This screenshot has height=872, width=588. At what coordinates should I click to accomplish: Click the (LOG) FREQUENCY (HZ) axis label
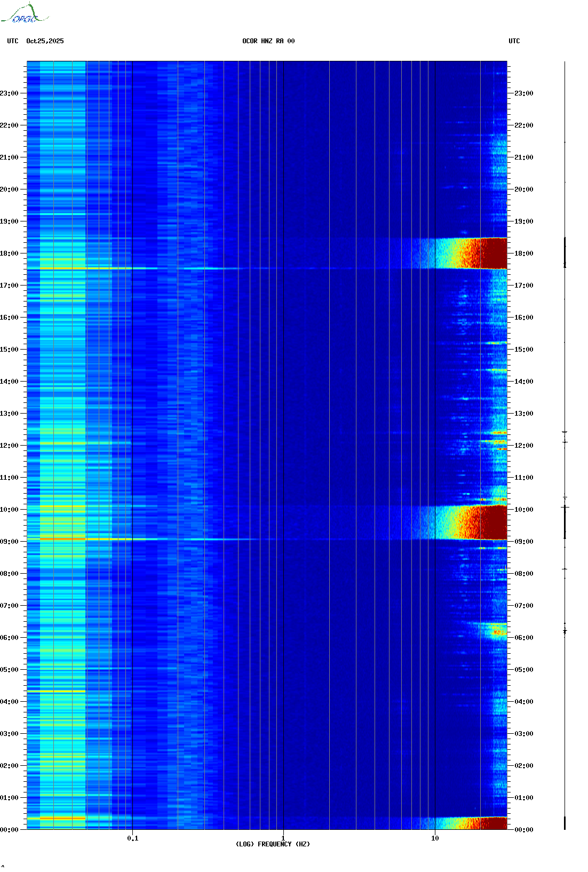pyautogui.click(x=273, y=844)
